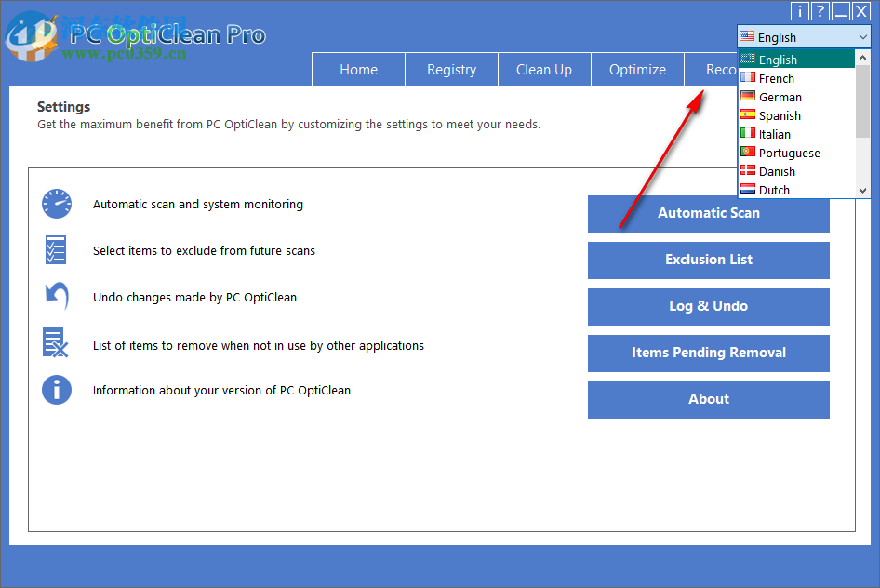Click the Settings heading

[x=63, y=107]
